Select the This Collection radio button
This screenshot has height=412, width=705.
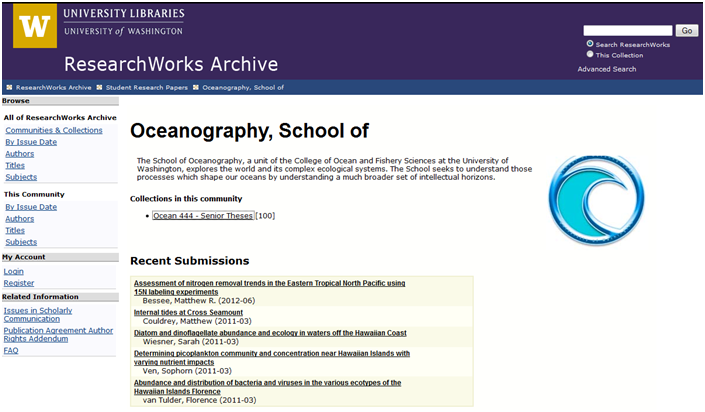click(590, 54)
